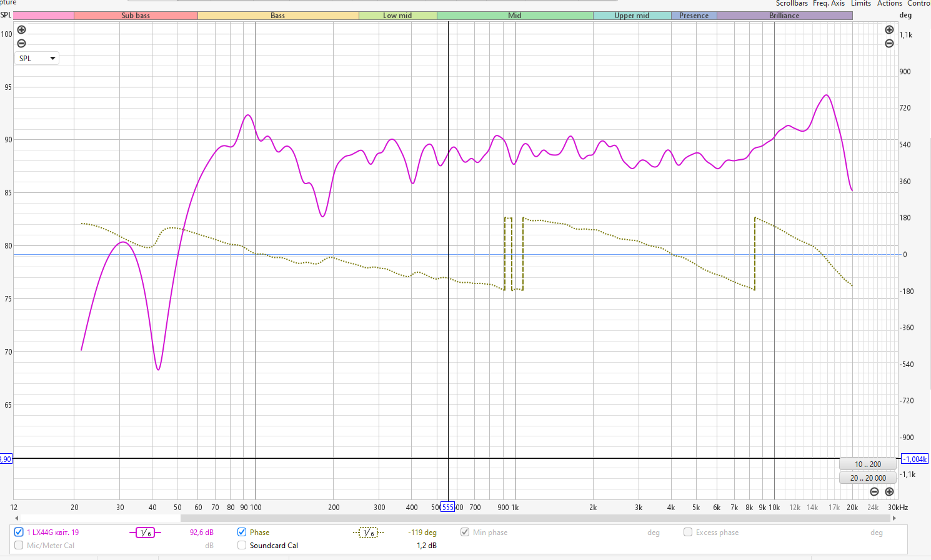The height and width of the screenshot is (560, 931).
Task: Zoom out the frequency axis below range buttons
Action: [x=874, y=492]
